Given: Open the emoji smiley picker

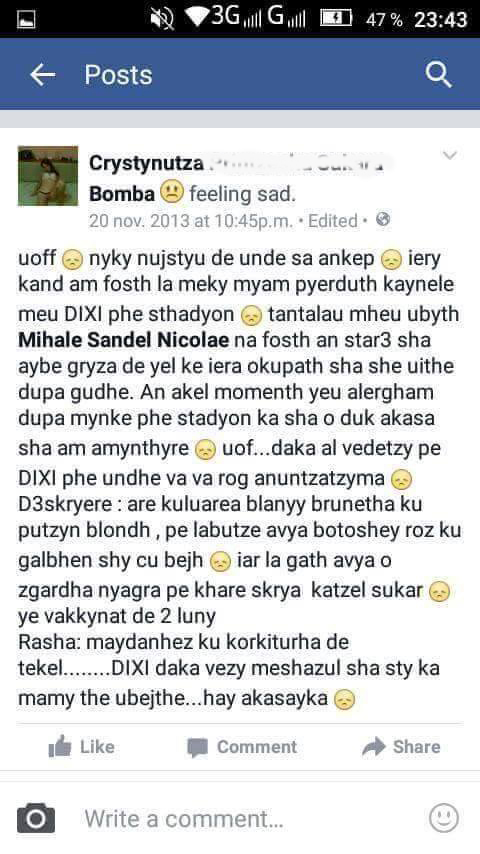Looking at the screenshot, I should 443,818.
